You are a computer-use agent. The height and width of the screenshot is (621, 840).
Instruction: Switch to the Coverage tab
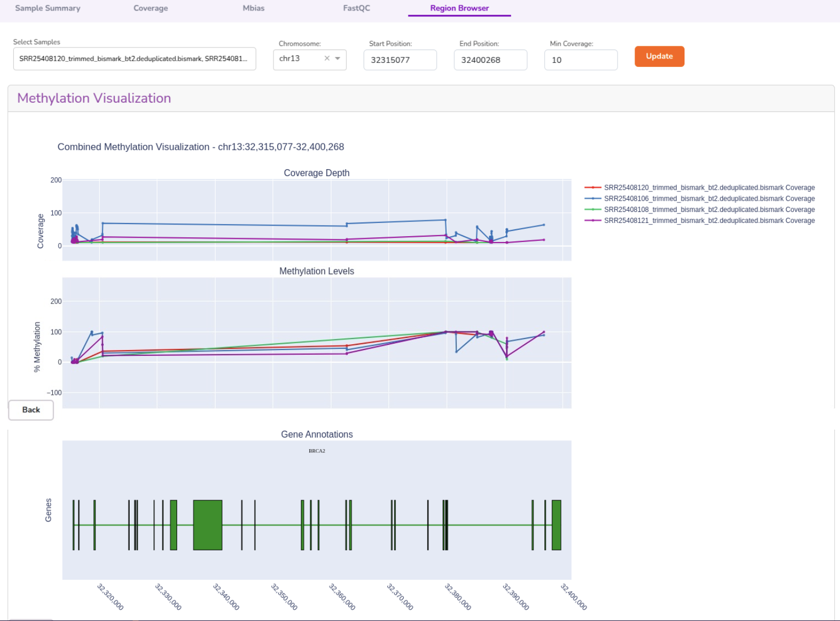151,8
